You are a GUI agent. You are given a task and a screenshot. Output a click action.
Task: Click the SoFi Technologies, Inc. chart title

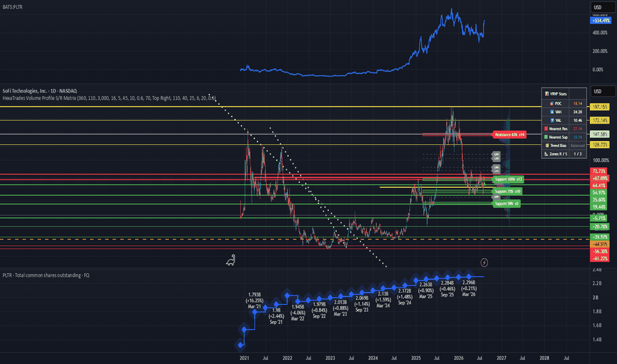(40, 91)
